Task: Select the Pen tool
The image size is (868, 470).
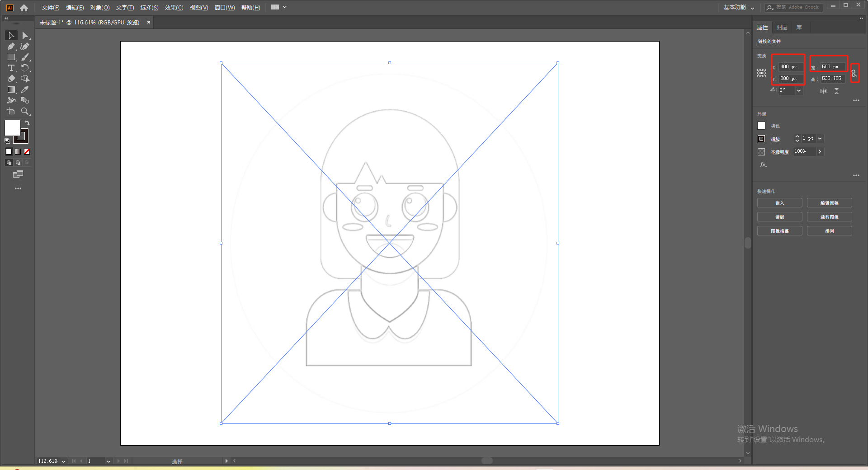Action: click(11, 46)
